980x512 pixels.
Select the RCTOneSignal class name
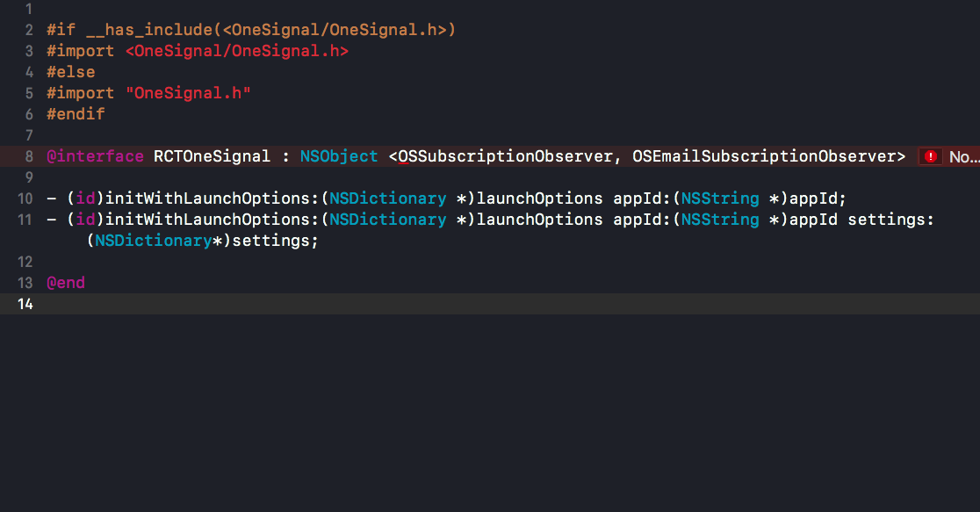[x=212, y=156]
